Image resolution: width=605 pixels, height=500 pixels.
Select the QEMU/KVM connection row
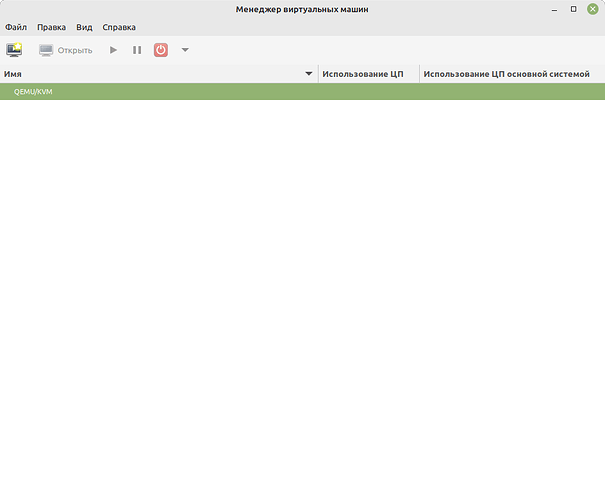pos(300,92)
